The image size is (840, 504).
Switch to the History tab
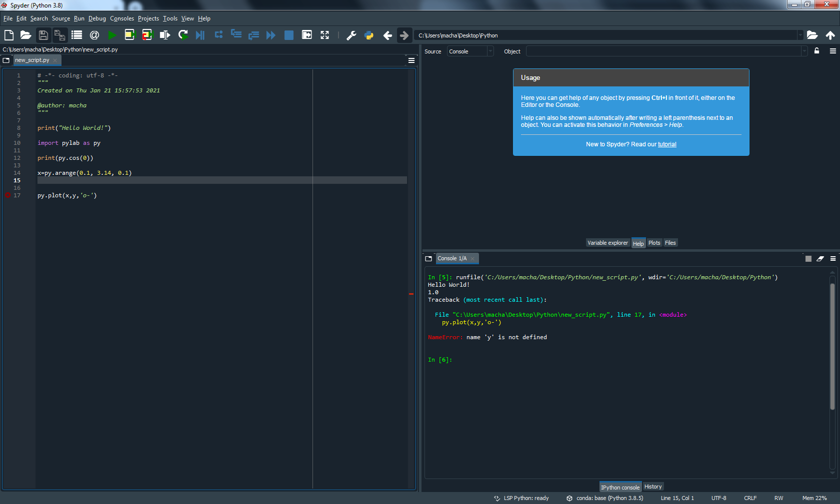[652, 487]
